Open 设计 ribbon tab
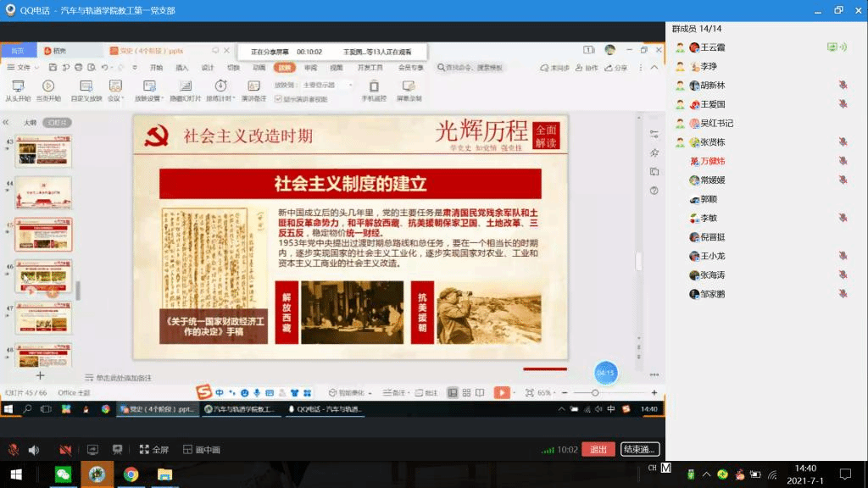Viewport: 868px width, 488px height. coord(208,68)
